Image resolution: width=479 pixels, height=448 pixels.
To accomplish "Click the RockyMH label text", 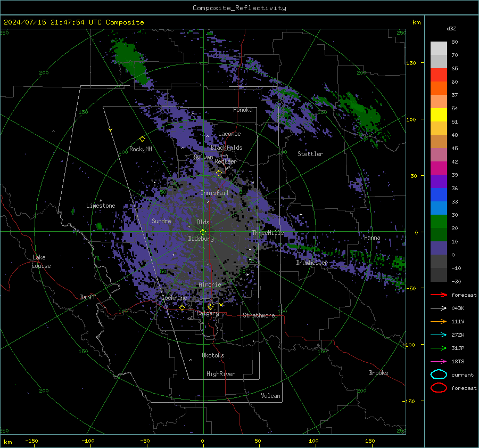I will pyautogui.click(x=141, y=149).
